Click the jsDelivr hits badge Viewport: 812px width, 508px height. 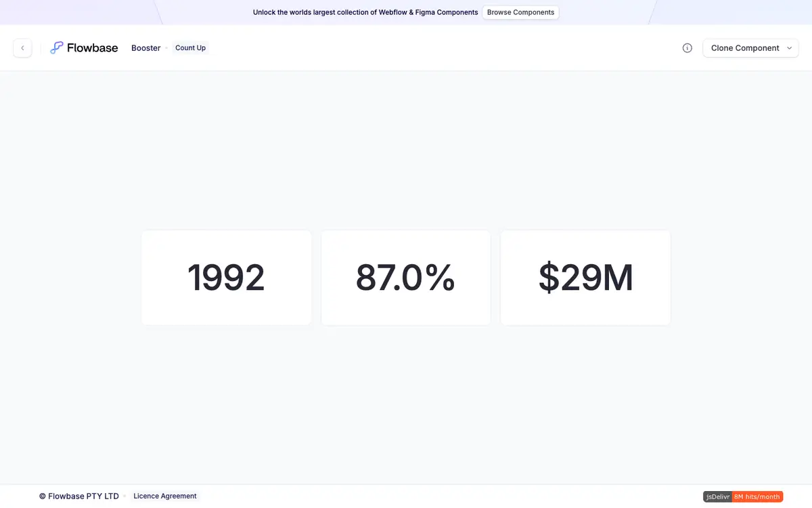743,496
